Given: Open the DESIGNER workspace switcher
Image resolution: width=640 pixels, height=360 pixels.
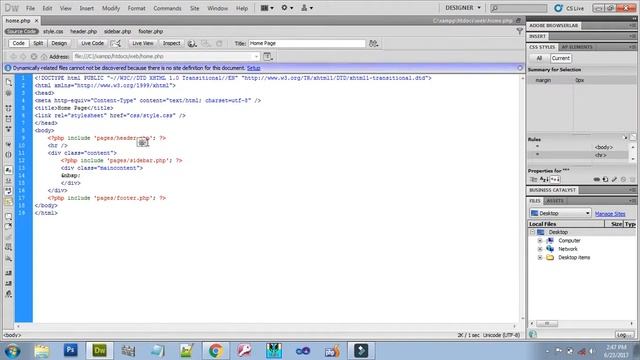Looking at the screenshot, I should click(x=463, y=8).
